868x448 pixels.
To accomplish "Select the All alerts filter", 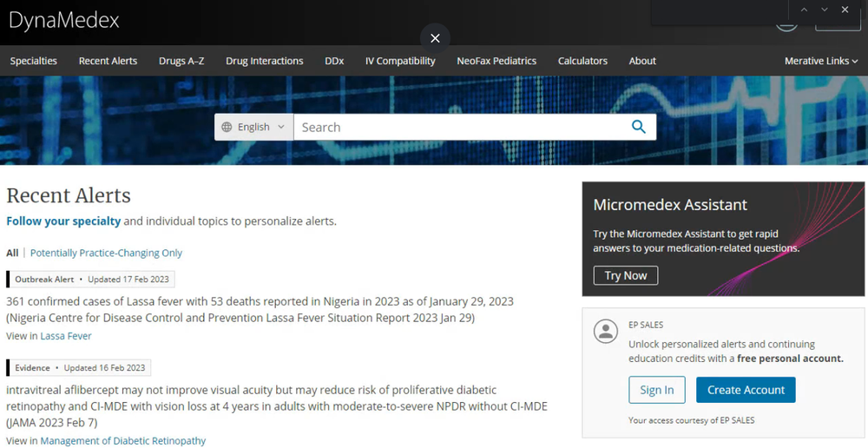I will 12,253.
